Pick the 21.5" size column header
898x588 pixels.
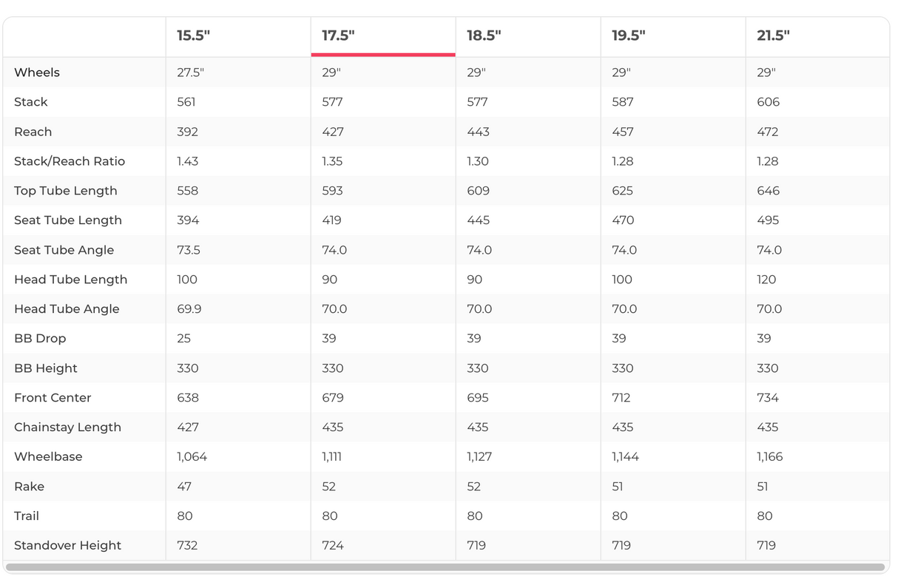(773, 36)
